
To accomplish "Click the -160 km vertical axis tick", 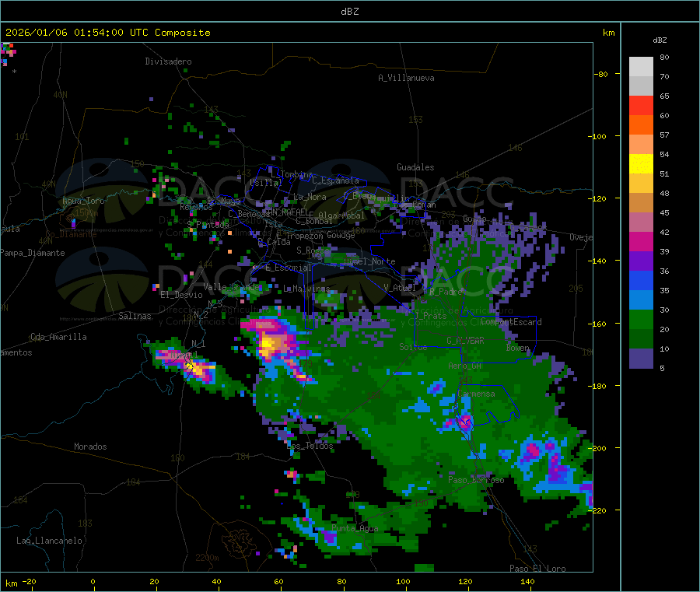I will click(599, 324).
